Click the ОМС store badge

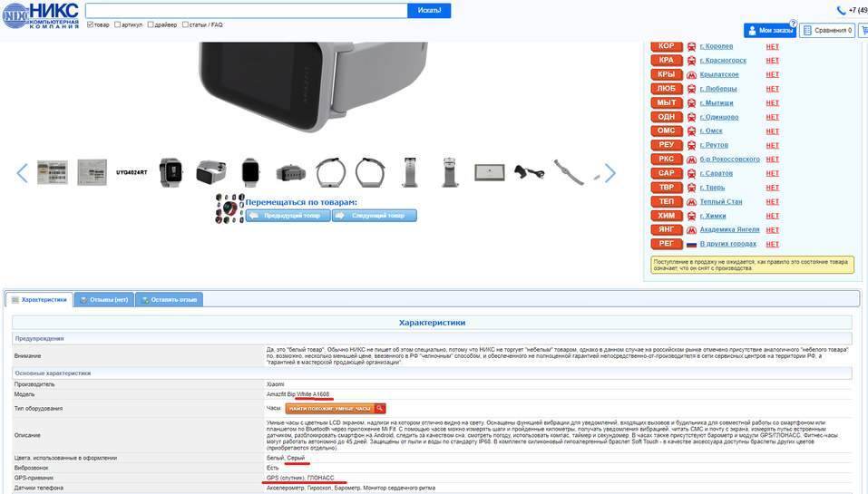[x=667, y=131]
